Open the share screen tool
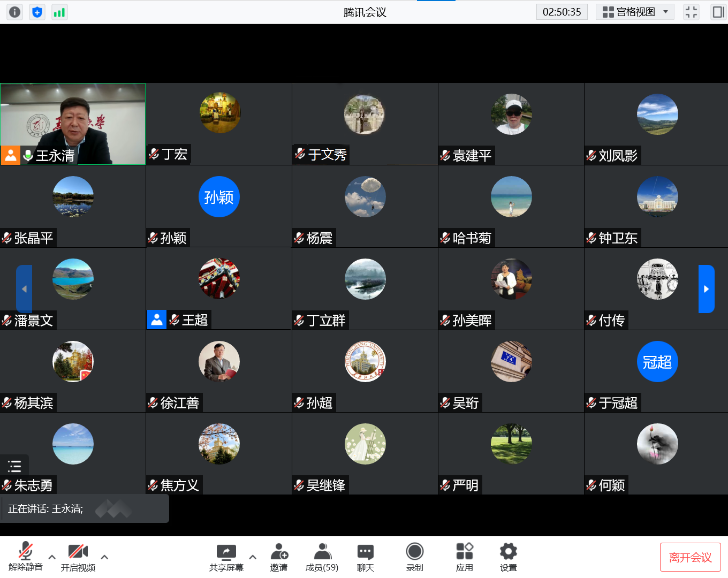Viewport: 728px width, 578px height. pos(226,557)
